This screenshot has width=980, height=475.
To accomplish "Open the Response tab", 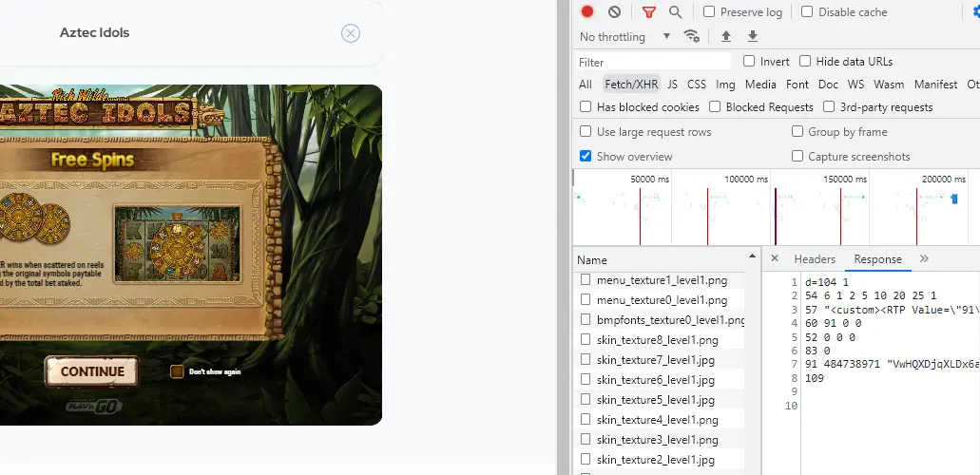I will [x=877, y=258].
